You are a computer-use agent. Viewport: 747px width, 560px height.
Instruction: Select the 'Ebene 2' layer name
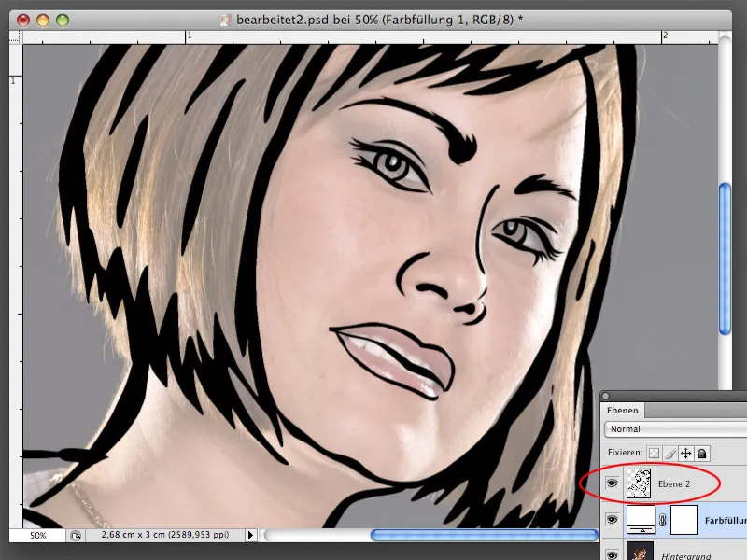674,483
